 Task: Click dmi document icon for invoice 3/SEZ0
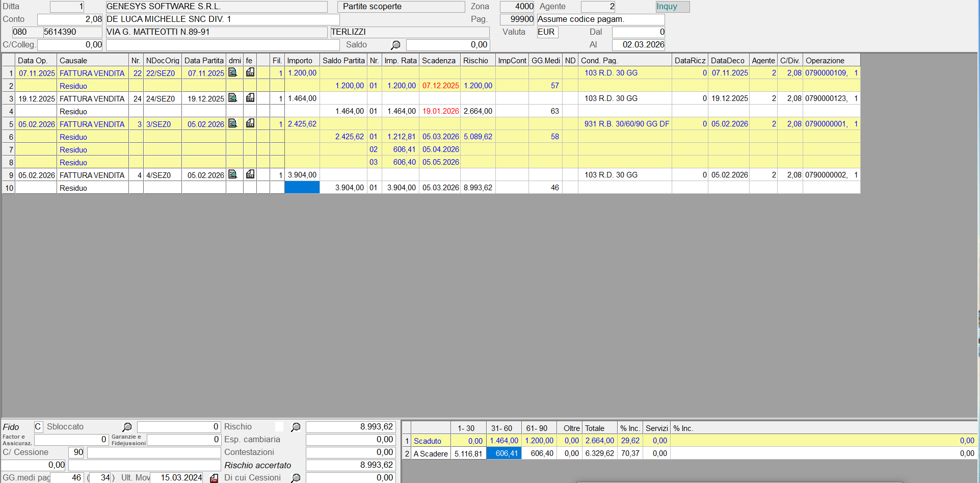(x=232, y=123)
